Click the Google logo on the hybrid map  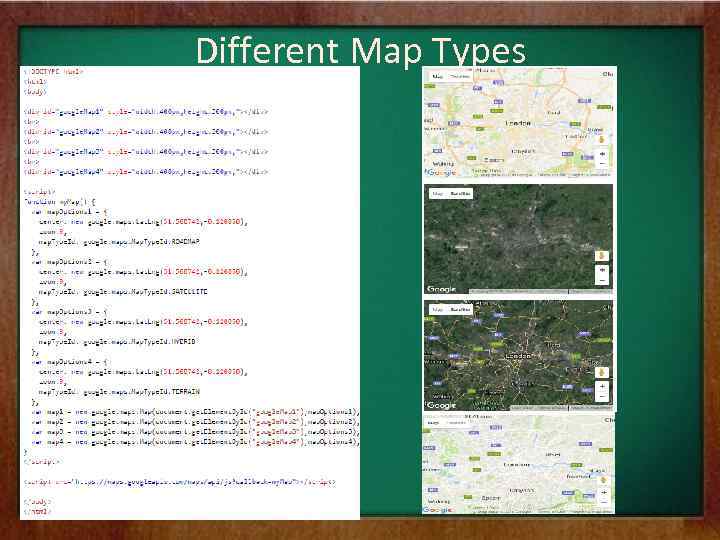[441, 405]
